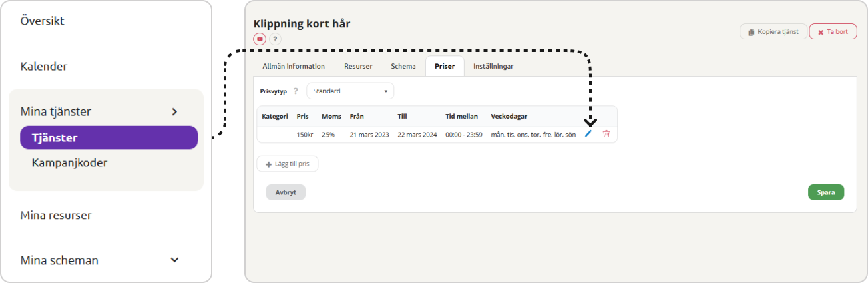Screen dimensions: 868x283
Task: Delete the 150kr price row with the trash icon
Action: (606, 134)
